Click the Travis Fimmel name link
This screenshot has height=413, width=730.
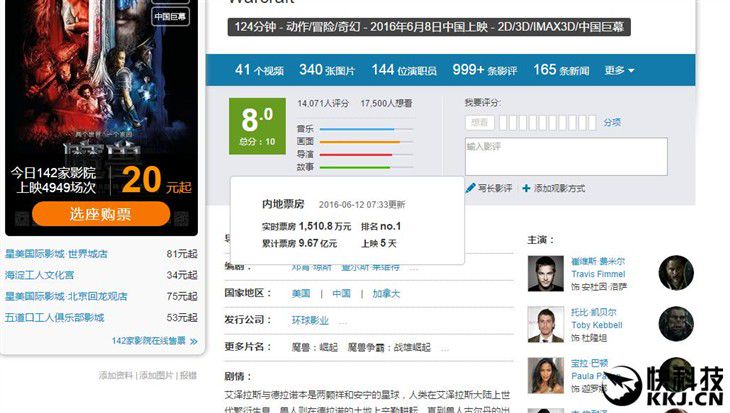click(598, 274)
